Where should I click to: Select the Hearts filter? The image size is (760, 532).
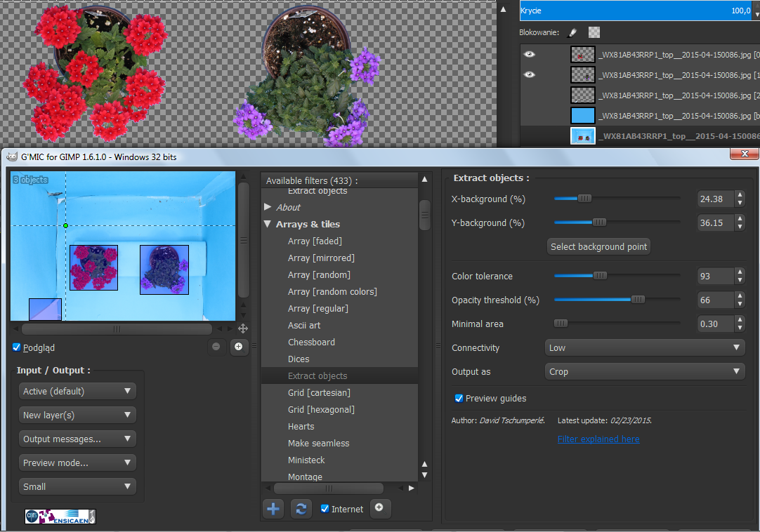click(x=301, y=427)
